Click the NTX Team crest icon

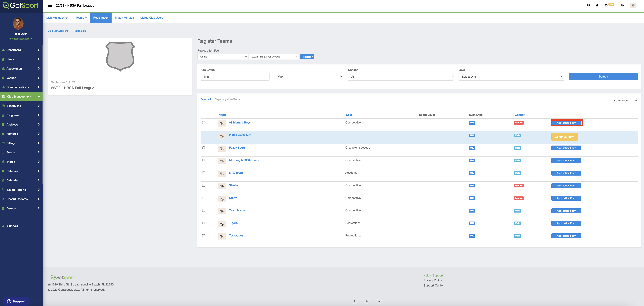pyautogui.click(x=222, y=174)
